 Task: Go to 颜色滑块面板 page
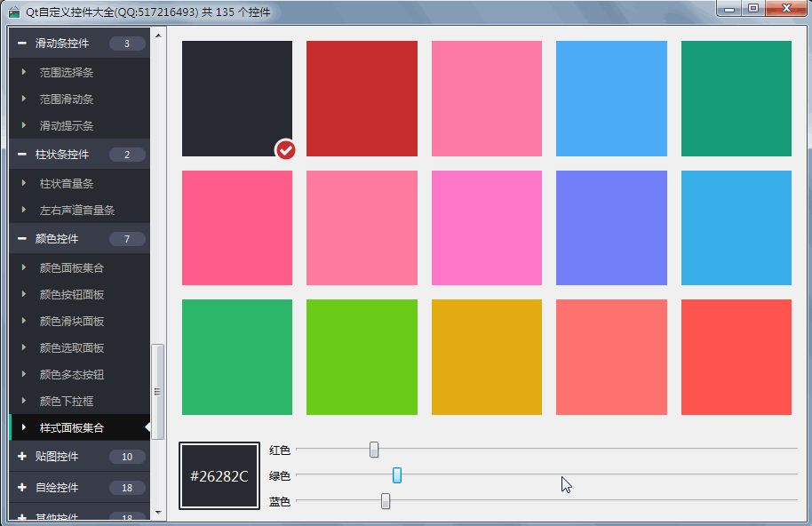point(71,321)
